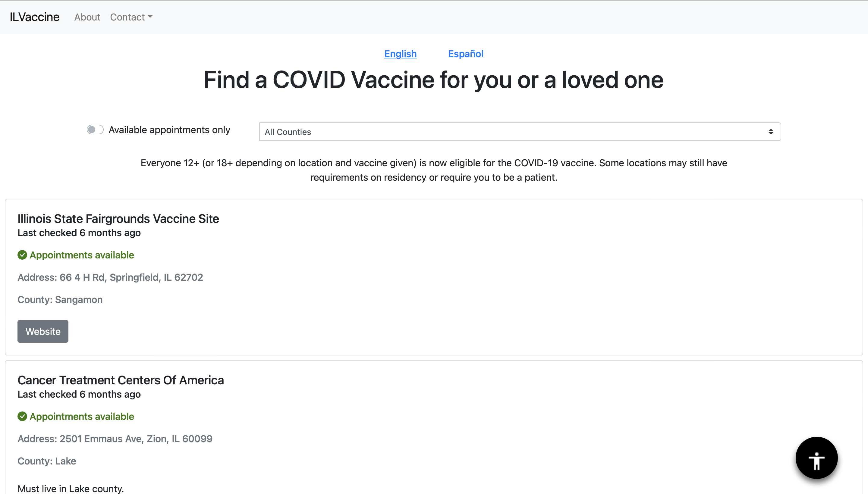868x494 pixels.
Task: Click the Springfield address text
Action: [110, 277]
